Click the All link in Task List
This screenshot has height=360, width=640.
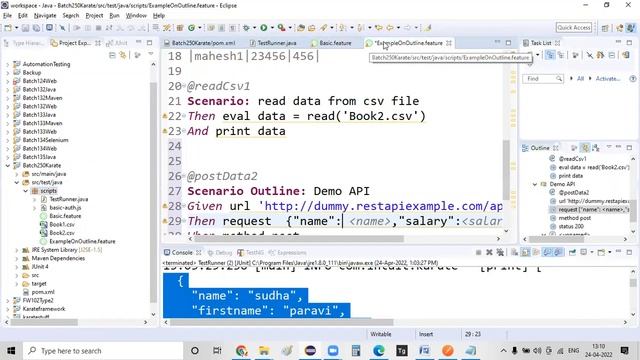580,78
